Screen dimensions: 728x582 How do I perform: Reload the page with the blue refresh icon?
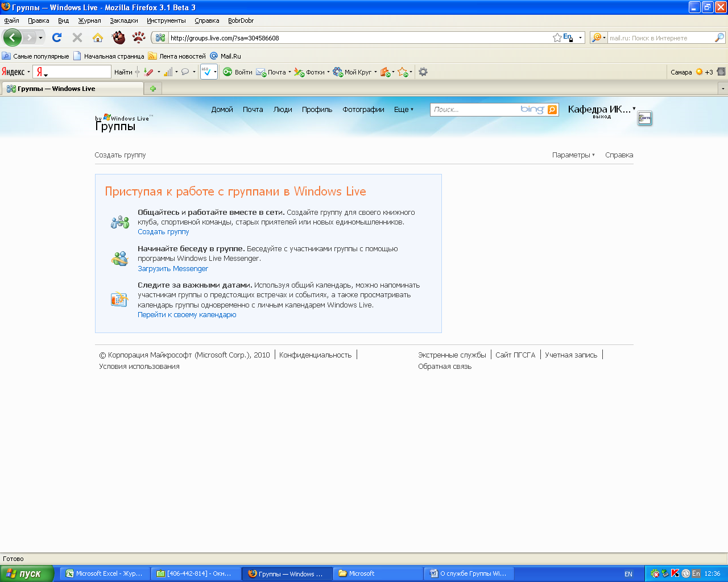[x=57, y=38]
